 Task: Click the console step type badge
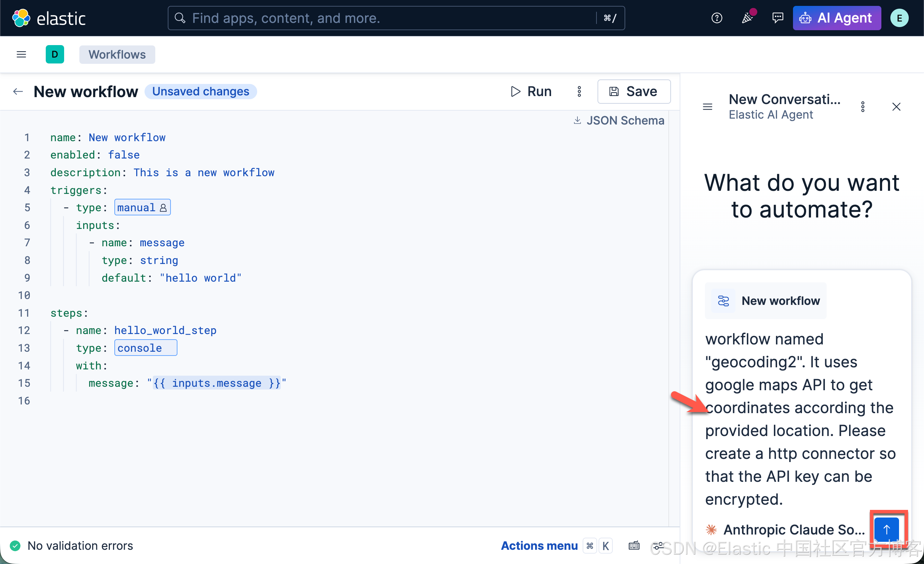[x=146, y=348]
